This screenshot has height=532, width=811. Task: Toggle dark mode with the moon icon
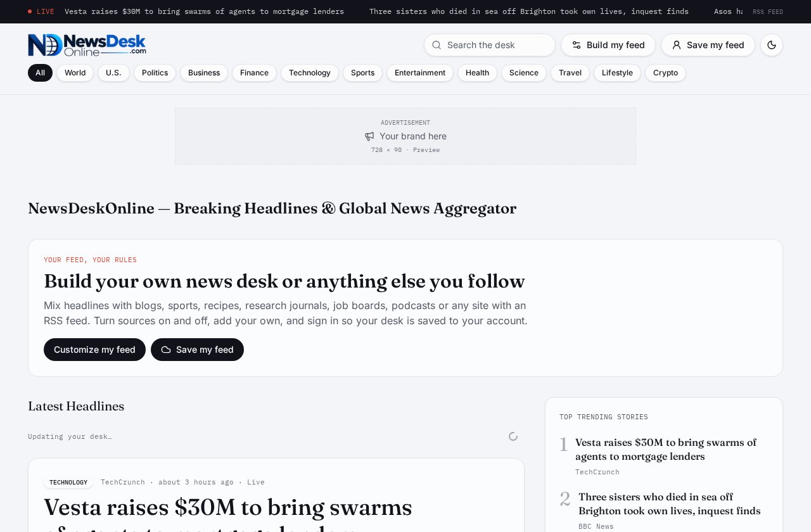point(772,45)
